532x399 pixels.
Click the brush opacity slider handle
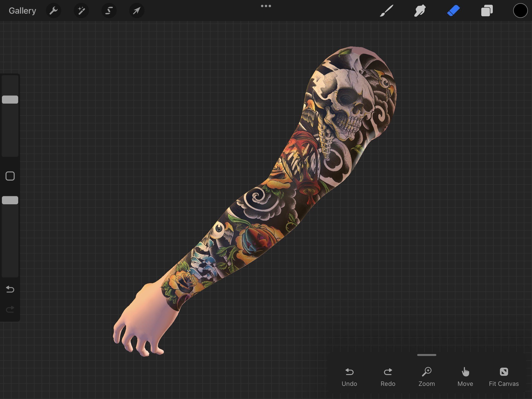10,200
